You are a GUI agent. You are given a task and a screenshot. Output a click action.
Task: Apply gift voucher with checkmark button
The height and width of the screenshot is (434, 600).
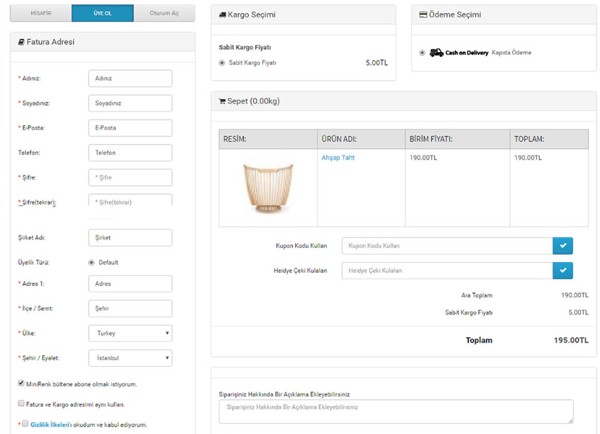(562, 270)
